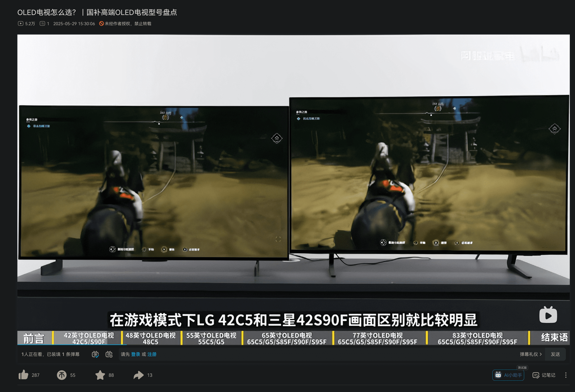Click the share arrow icon
The width and height of the screenshot is (575, 392).
tap(138, 375)
